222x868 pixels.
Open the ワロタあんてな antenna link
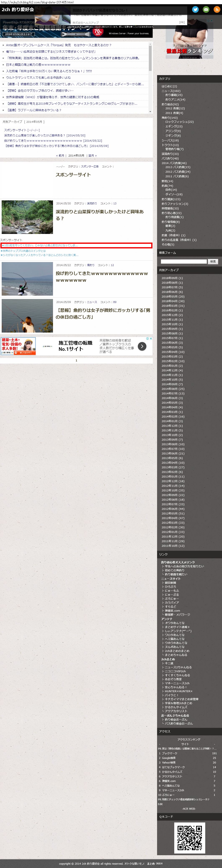175,635
